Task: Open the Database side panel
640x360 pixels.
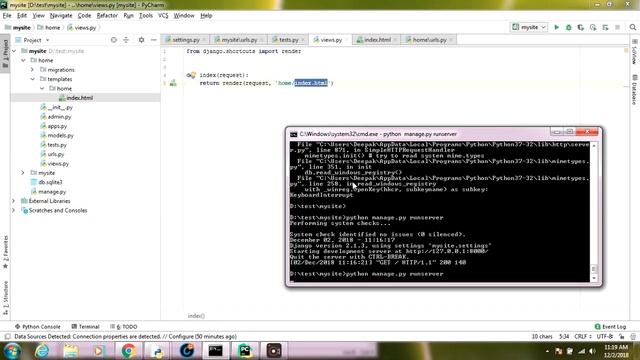Action: 635,90
